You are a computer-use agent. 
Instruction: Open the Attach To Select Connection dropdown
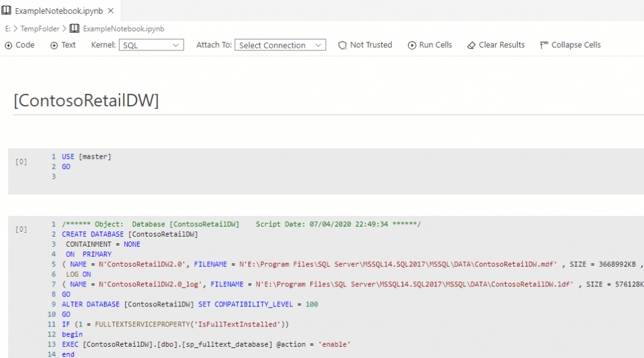point(280,45)
